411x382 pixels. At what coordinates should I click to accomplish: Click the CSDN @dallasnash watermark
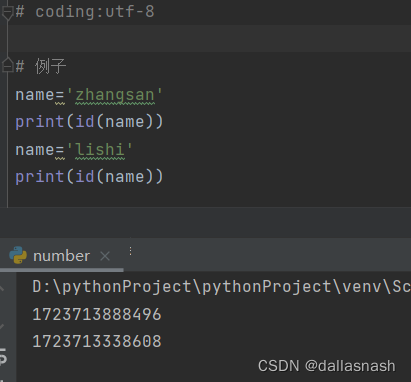tap(327, 366)
